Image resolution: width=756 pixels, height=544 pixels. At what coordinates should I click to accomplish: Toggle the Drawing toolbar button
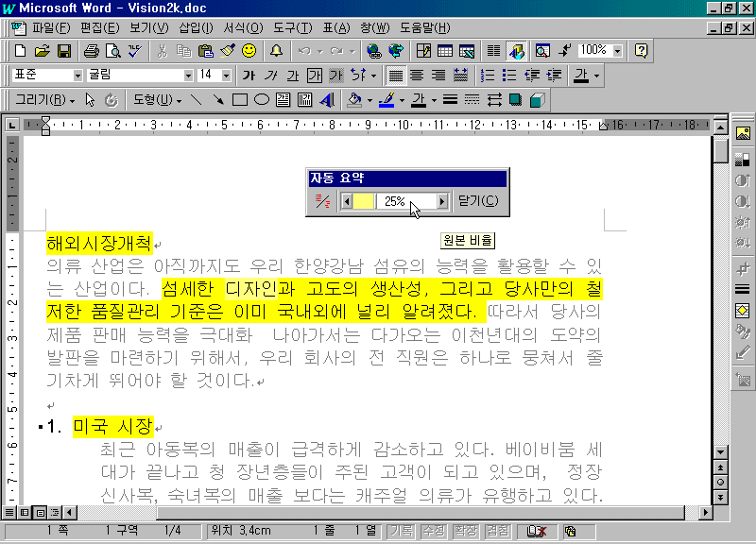point(516,50)
